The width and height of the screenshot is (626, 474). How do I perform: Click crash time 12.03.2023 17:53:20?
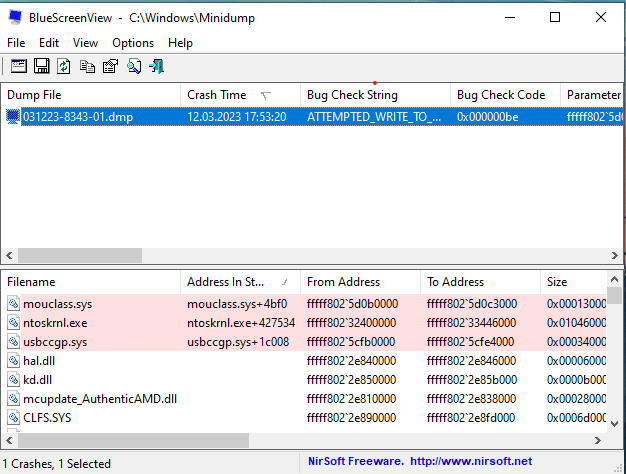click(237, 117)
